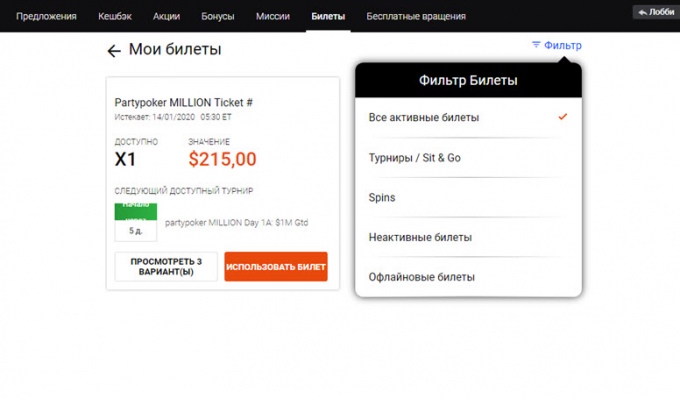Switch to the Кешбэк tab
680x399 pixels.
click(115, 16)
